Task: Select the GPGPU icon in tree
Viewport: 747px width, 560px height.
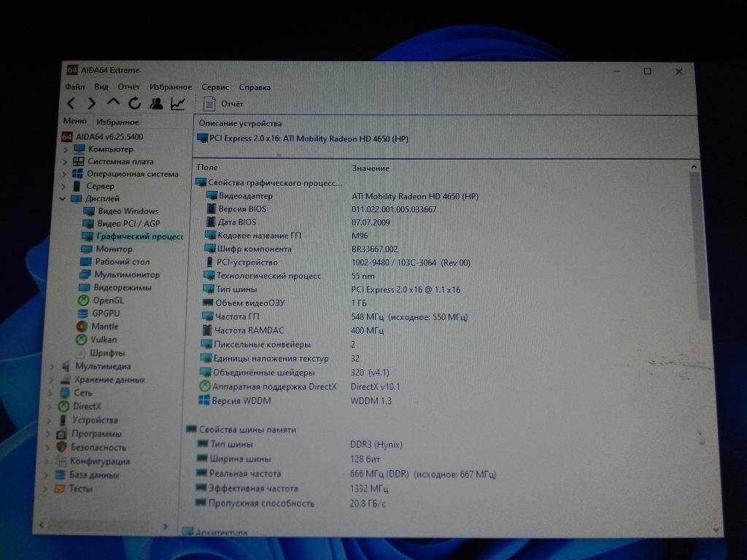Action: click(83, 314)
